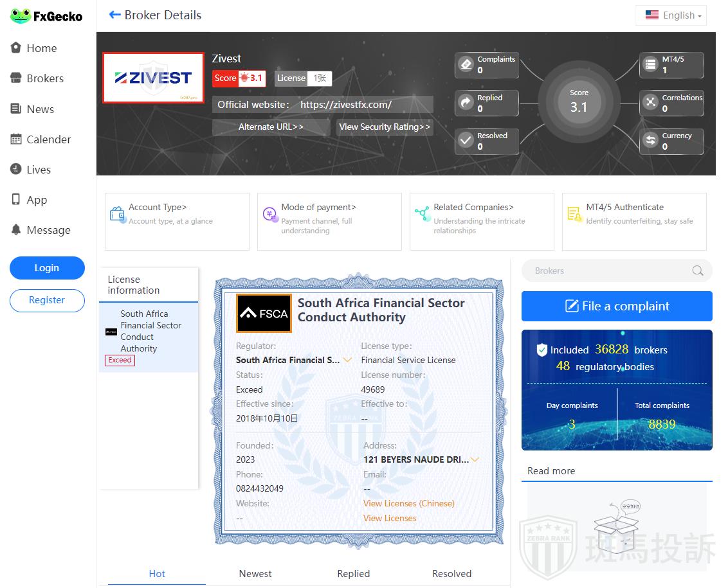This screenshot has width=728, height=588.
Task: Expand the full Regulator name
Action: coord(347,360)
